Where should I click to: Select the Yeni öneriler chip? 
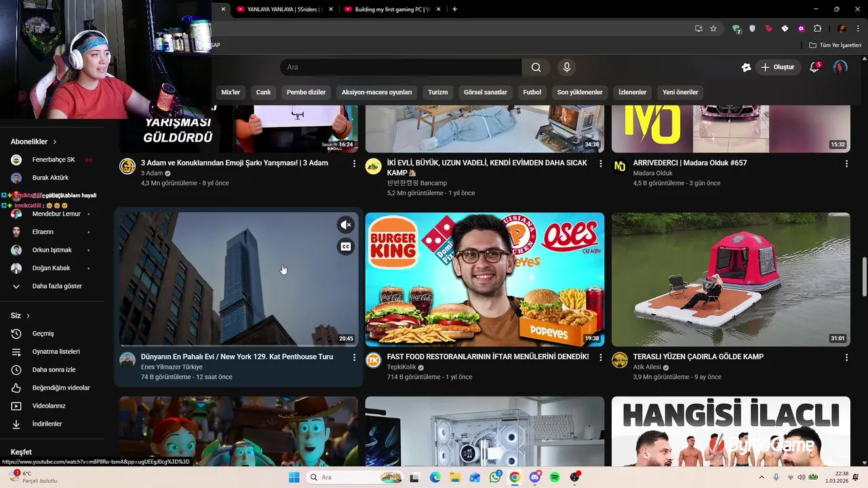click(x=680, y=92)
